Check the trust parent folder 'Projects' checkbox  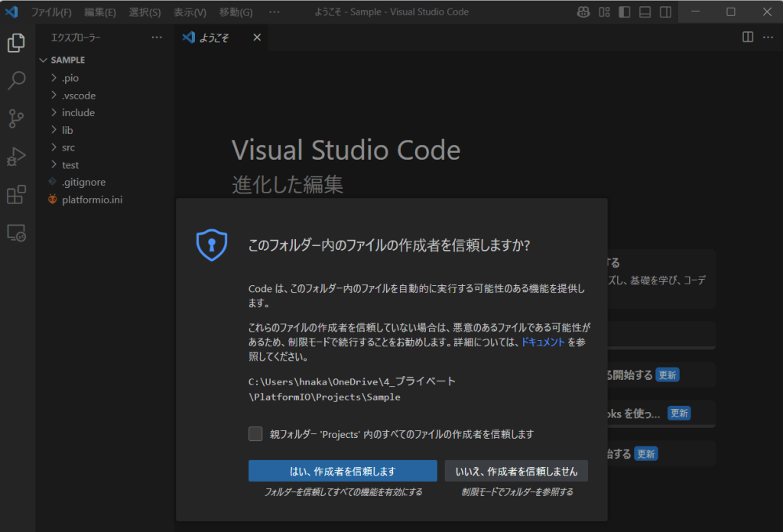pos(255,433)
